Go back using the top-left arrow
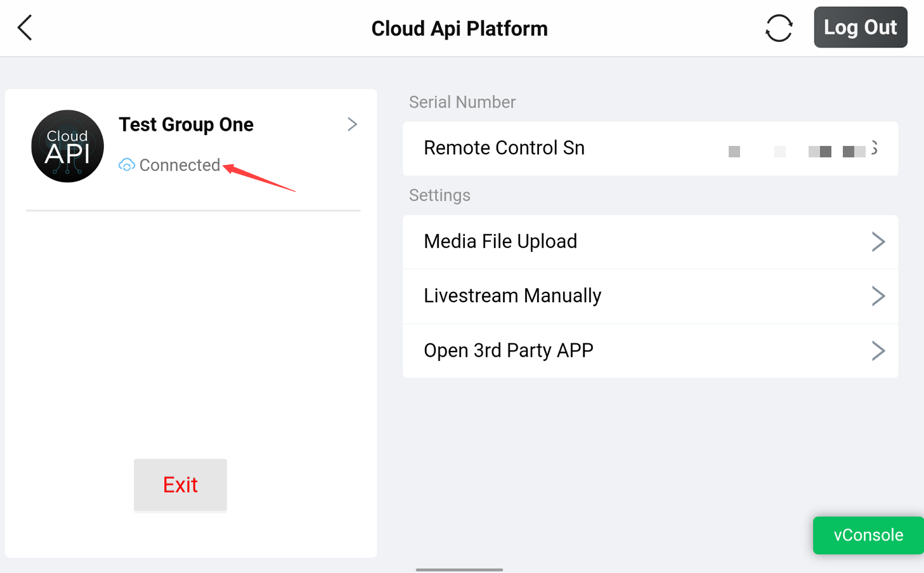 coord(25,28)
